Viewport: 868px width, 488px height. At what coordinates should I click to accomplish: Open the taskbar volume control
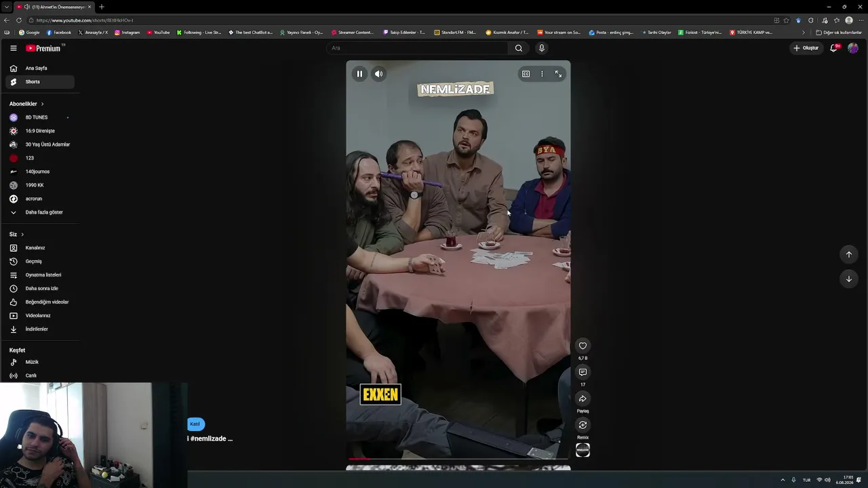827,480
